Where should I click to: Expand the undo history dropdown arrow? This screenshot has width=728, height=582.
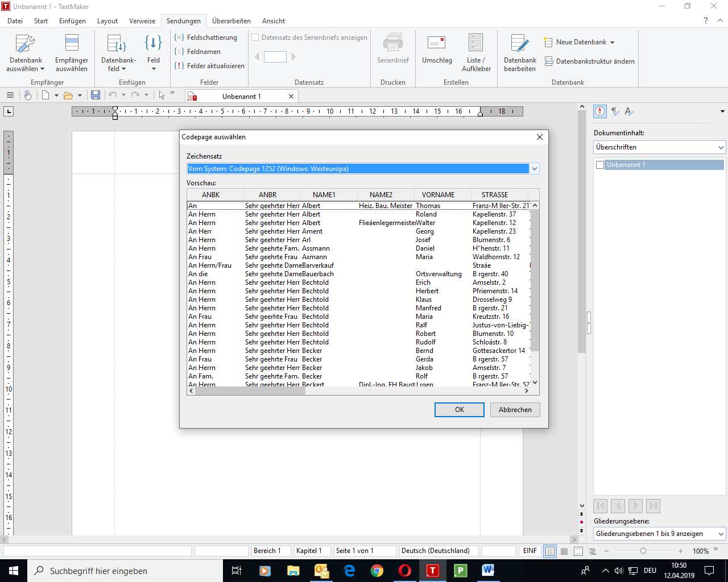click(123, 95)
